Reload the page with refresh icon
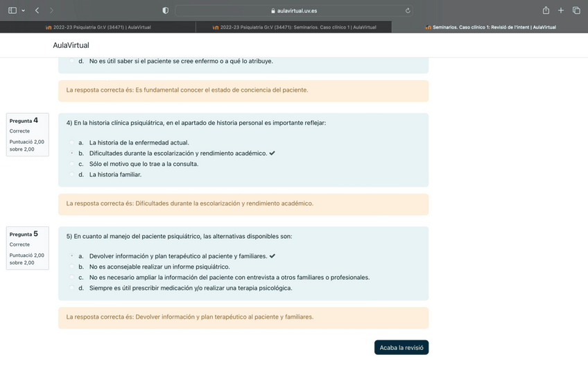The height and width of the screenshot is (368, 588). [x=408, y=10]
